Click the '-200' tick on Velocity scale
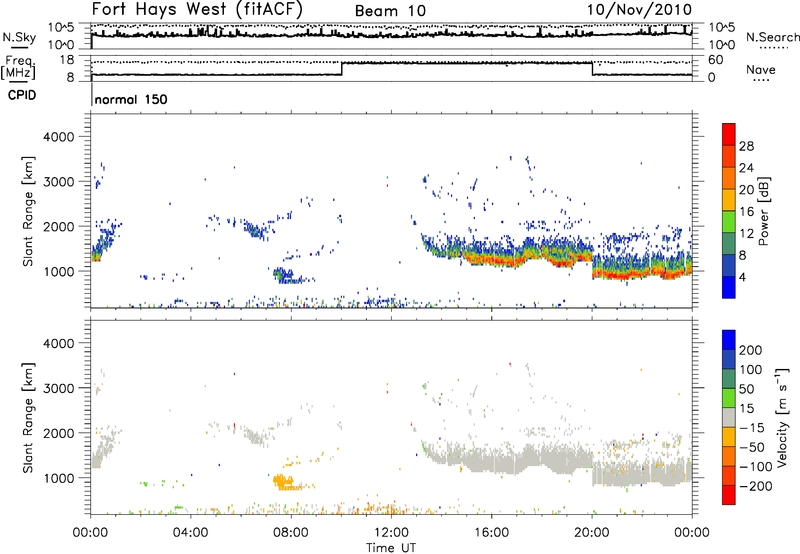The height and width of the screenshot is (554, 800). point(756,486)
